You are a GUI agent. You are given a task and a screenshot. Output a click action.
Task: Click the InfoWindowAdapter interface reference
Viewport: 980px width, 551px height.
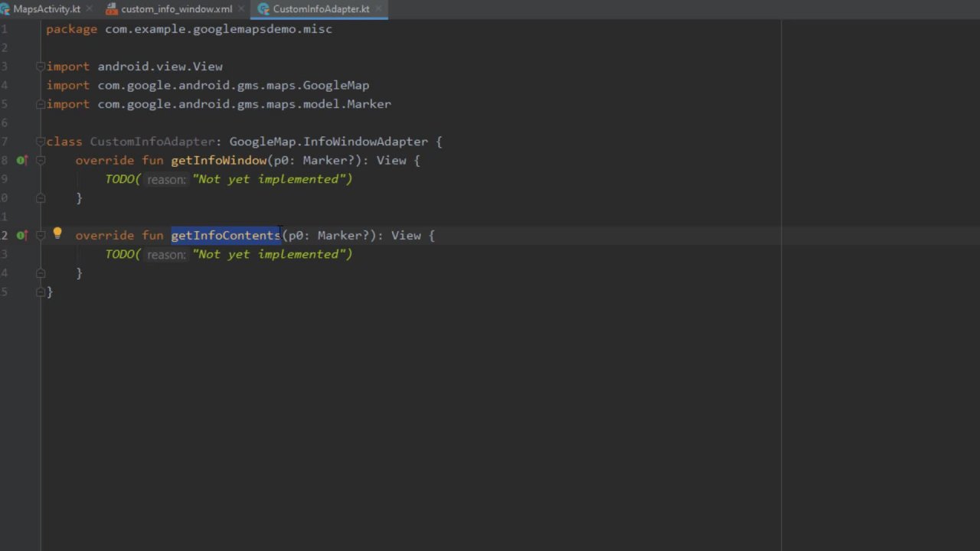pos(365,142)
